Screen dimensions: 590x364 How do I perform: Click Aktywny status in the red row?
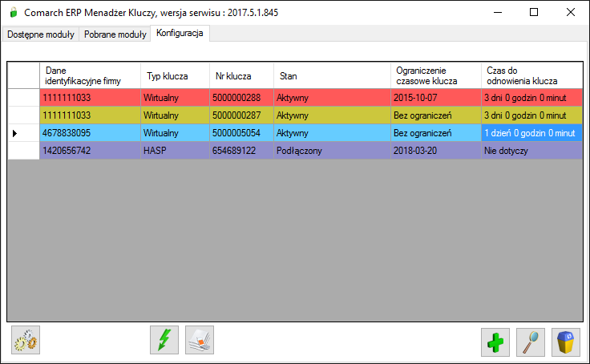point(332,98)
